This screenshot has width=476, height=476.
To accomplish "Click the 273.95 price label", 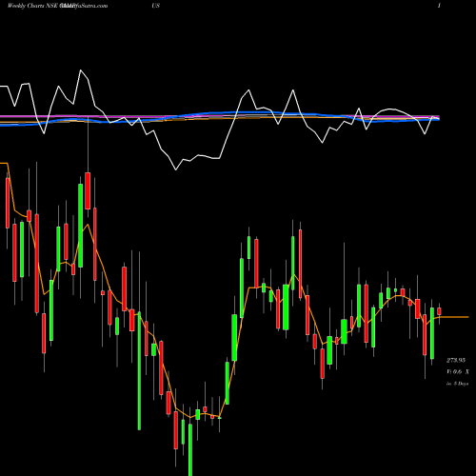I will pos(456,360).
